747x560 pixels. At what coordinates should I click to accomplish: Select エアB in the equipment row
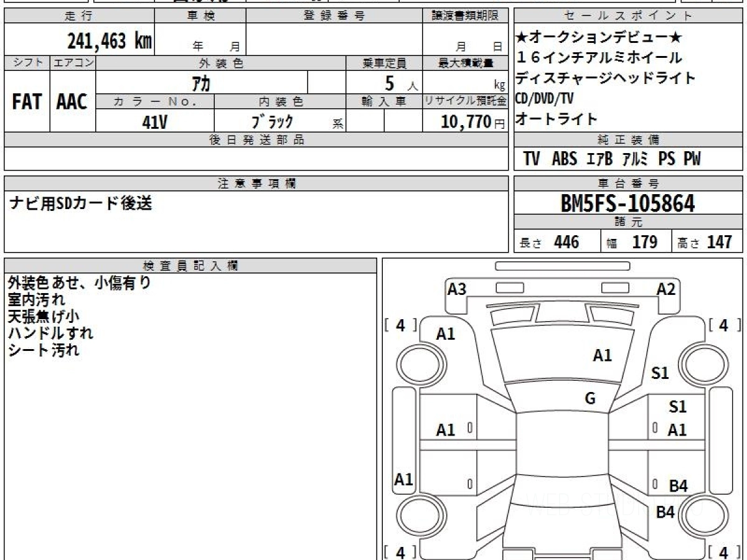point(599,159)
